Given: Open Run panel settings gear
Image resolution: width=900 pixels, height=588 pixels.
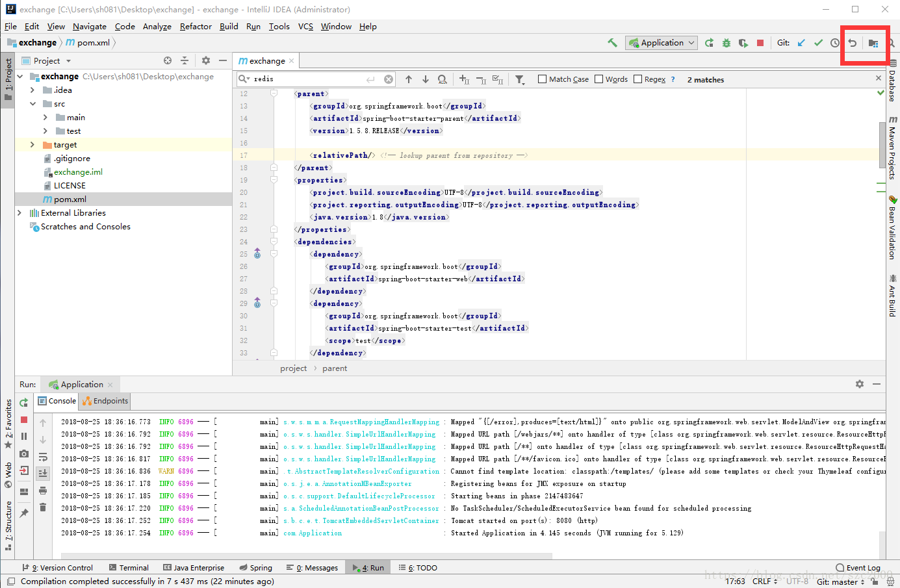Looking at the screenshot, I should (860, 384).
